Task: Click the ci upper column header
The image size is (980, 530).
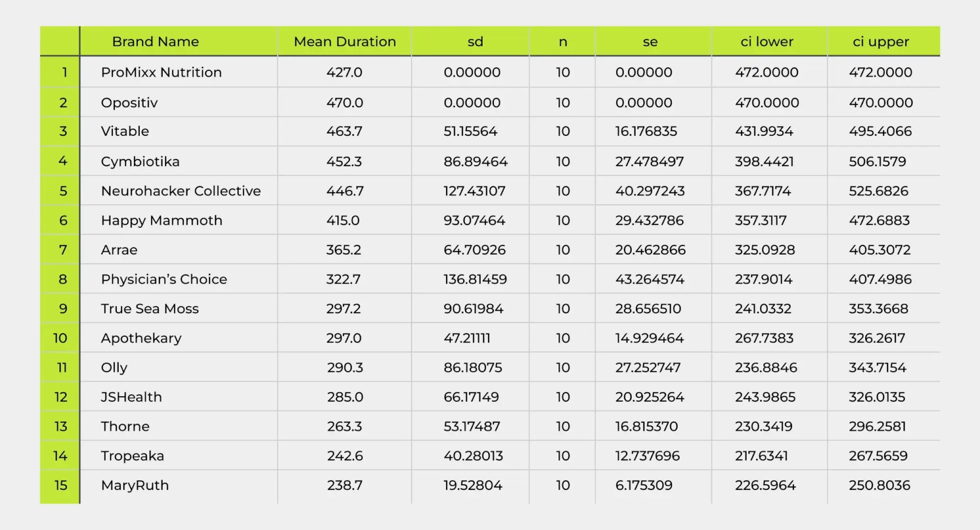Action: pos(880,42)
